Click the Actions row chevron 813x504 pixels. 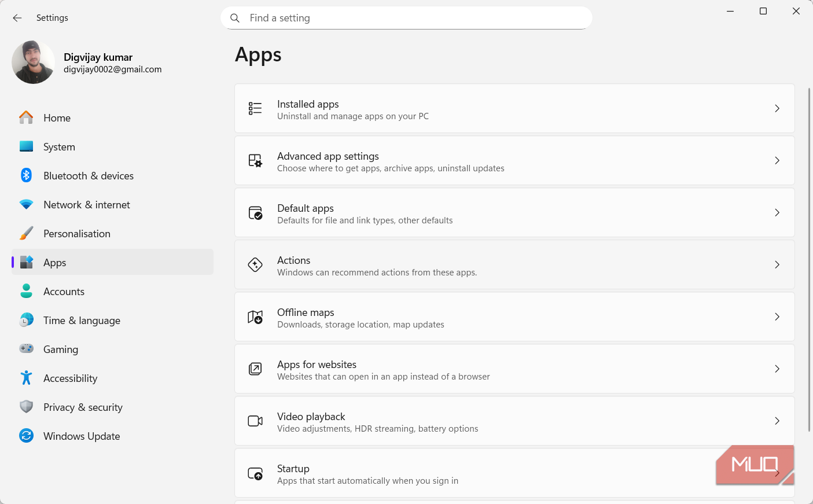pos(777,264)
